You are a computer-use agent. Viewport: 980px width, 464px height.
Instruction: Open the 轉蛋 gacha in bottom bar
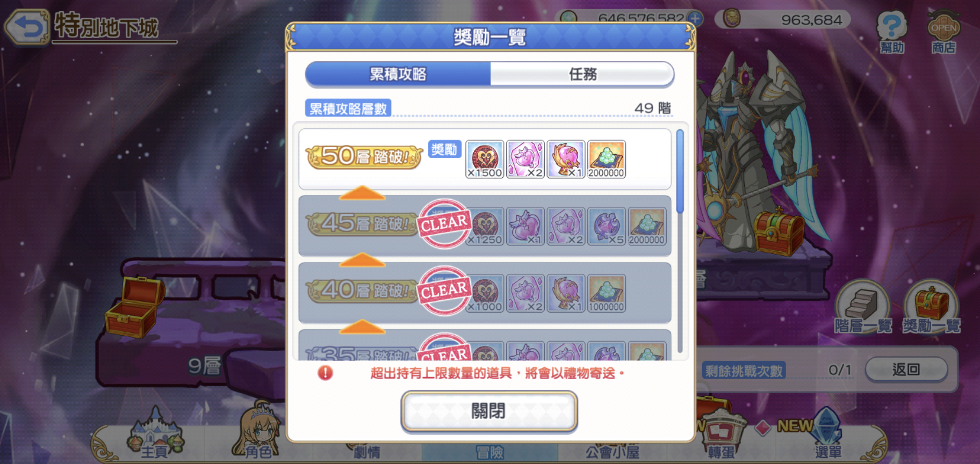pyautogui.click(x=721, y=436)
